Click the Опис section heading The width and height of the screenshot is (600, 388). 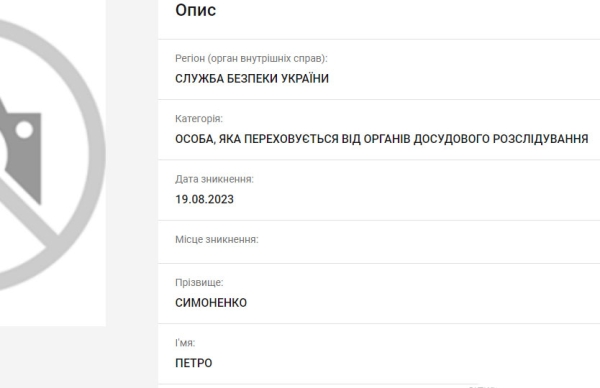click(196, 10)
